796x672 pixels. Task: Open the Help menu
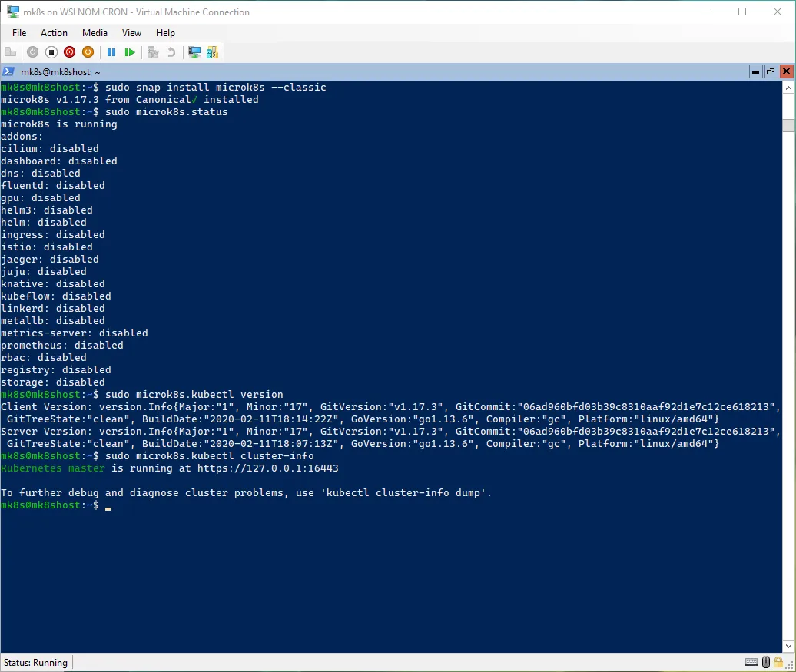[165, 33]
